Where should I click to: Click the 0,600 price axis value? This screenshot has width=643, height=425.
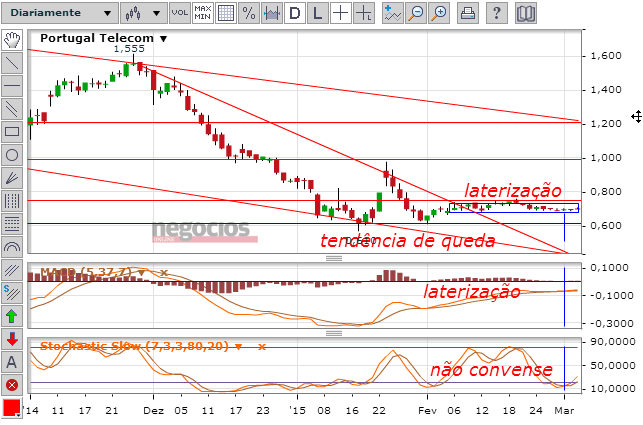pyautogui.click(x=606, y=226)
